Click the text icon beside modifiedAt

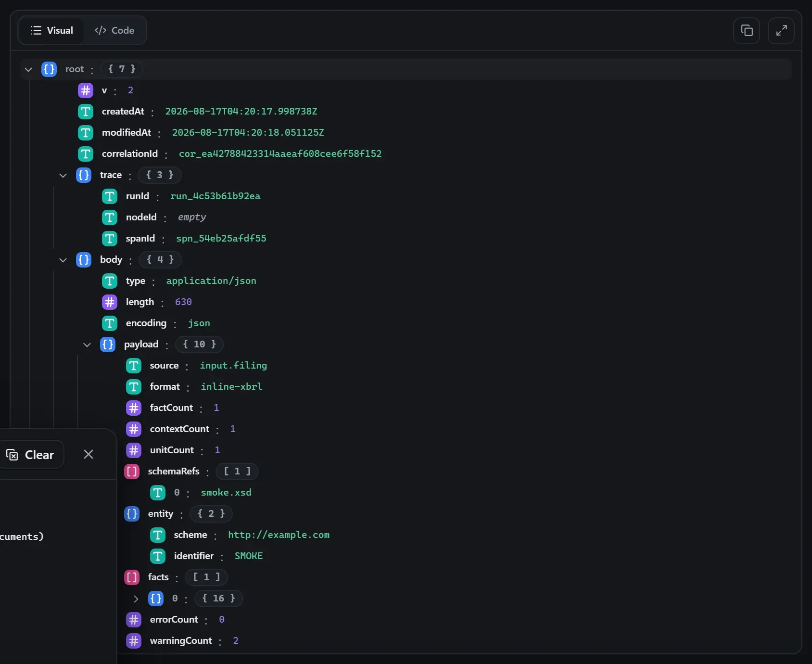pos(86,133)
